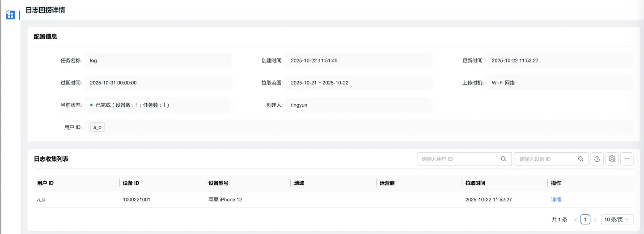Click the 用户 ID column header
The width and height of the screenshot is (644, 234).
click(x=46, y=183)
